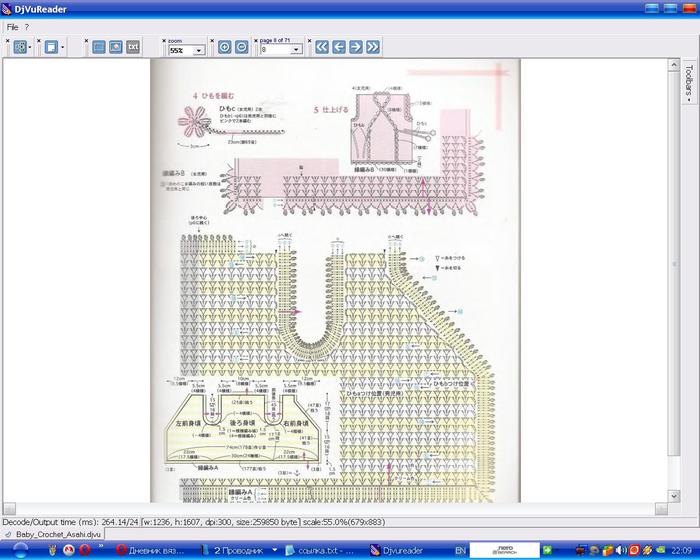Click the settings gear toolbar icon
Viewport: 700px width, 560px height.
[x=19, y=46]
